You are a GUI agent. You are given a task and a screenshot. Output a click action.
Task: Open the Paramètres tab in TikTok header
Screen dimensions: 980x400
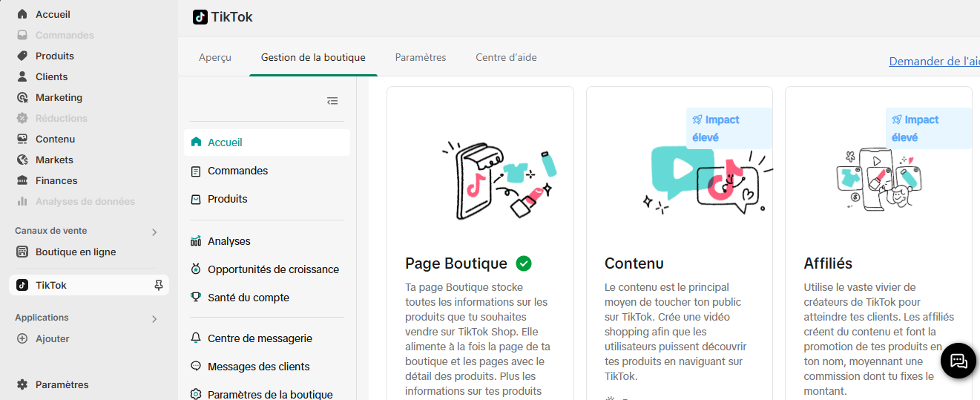pyautogui.click(x=421, y=57)
